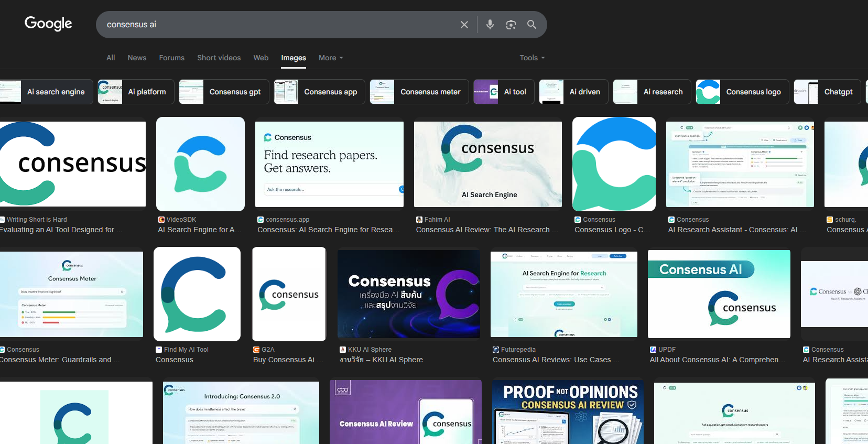This screenshot has height=444, width=868.
Task: Open the Find My AI Tool logo image
Action: tap(197, 294)
